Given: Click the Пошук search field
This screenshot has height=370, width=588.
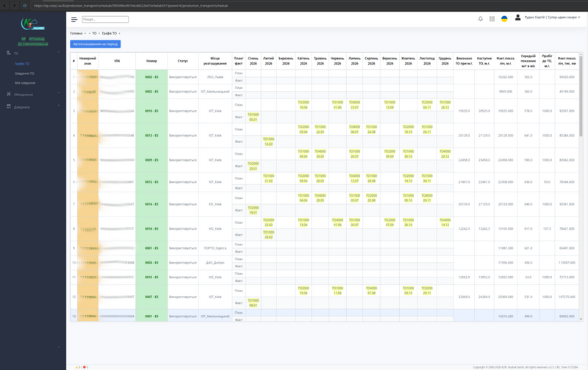Looking at the screenshot, I should (104, 19).
